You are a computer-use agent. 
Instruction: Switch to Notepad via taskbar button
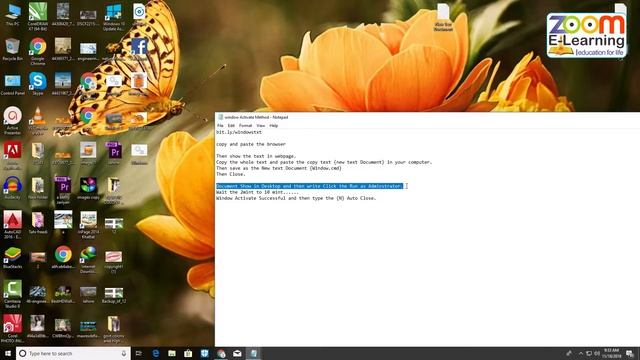[x=253, y=353]
